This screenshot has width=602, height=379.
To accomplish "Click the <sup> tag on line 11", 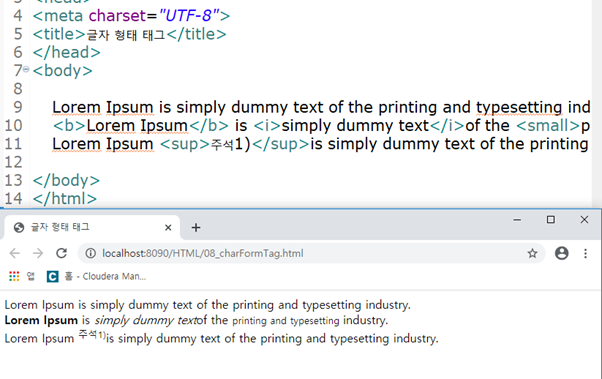I will pyautogui.click(x=185, y=144).
